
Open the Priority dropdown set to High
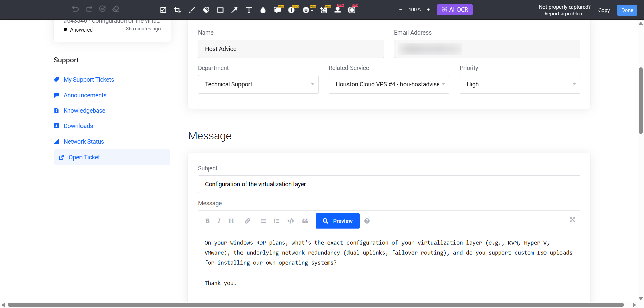520,84
